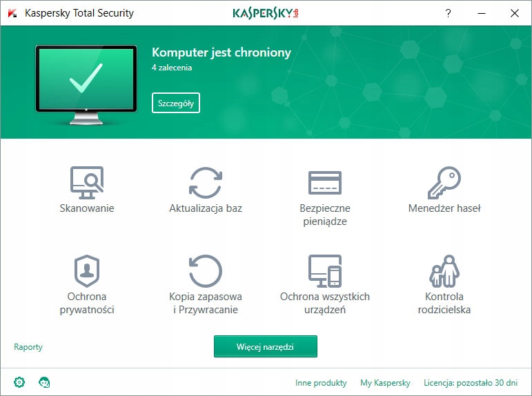Click the Kaspersky Lab logo in header
The image size is (532, 396).
point(266,13)
